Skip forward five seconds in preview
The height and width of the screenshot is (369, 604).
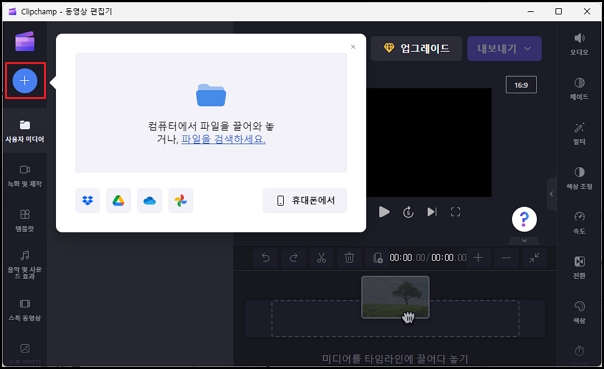coord(408,212)
